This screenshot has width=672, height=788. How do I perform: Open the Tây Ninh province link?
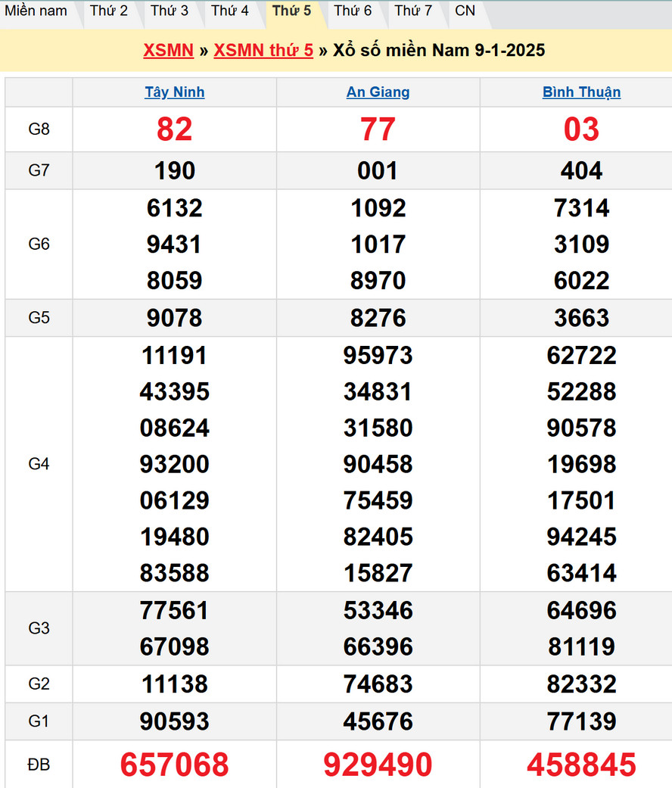pos(175,92)
